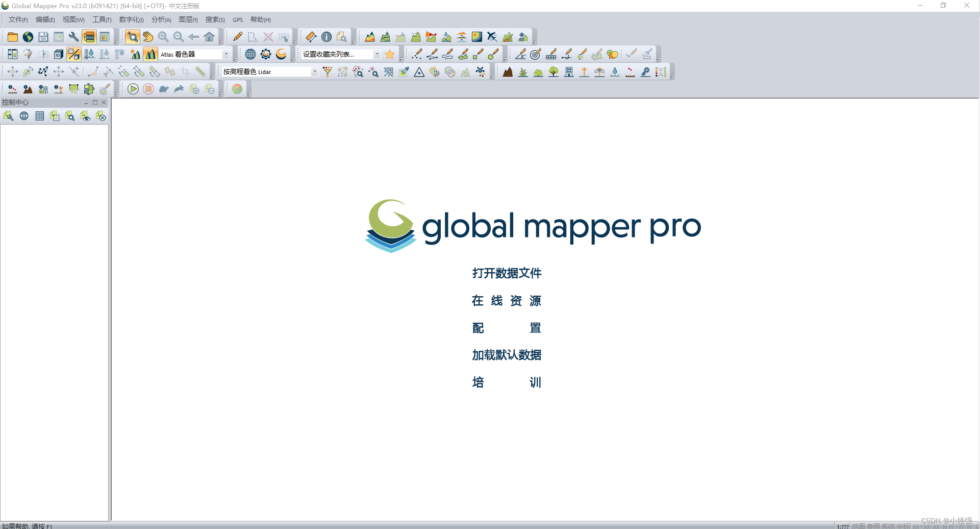Select the hand pan tool
This screenshot has width=980, height=529.
148,37
